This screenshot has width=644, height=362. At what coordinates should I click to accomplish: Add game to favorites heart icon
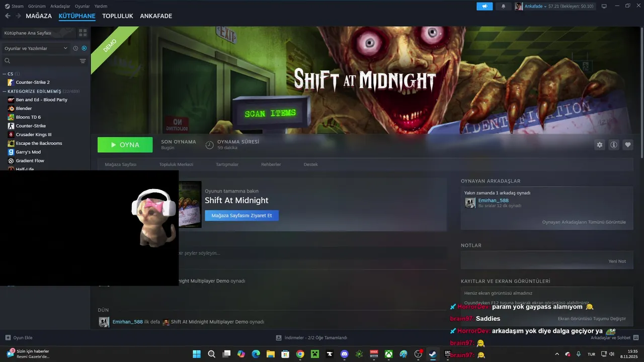pyautogui.click(x=628, y=145)
